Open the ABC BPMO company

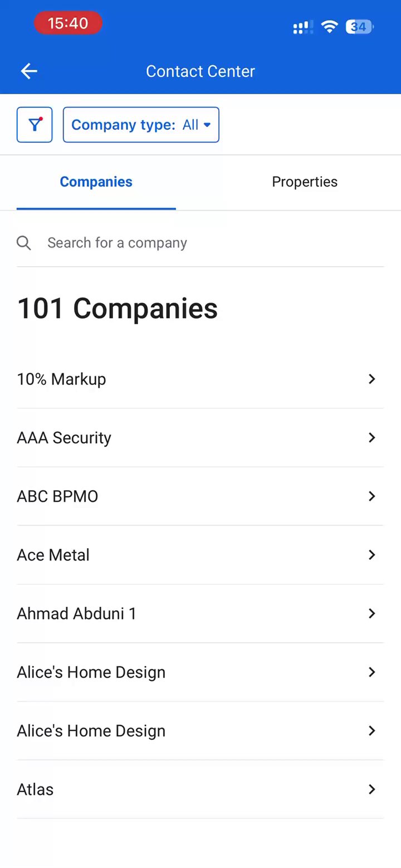click(58, 496)
